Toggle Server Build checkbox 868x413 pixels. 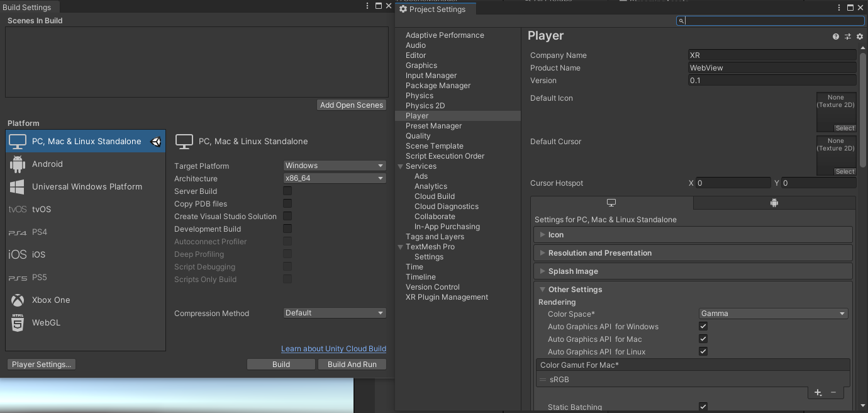point(287,191)
